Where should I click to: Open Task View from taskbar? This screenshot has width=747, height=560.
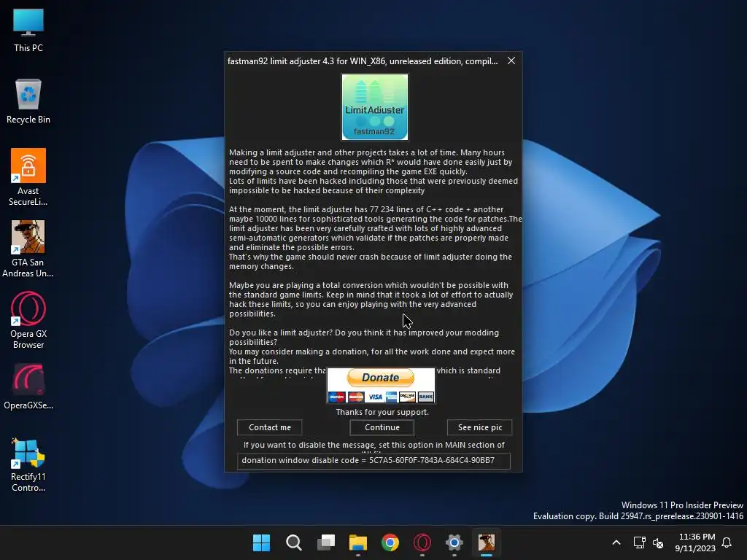click(326, 542)
